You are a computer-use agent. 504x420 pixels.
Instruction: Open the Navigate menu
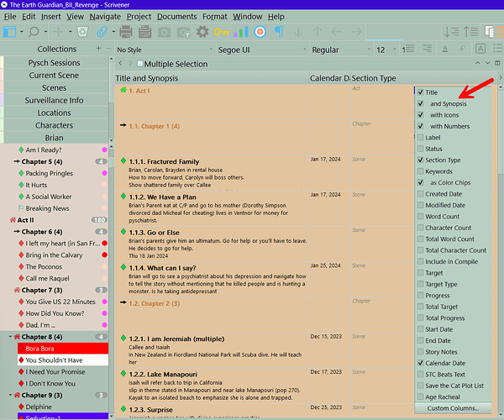pyautogui.click(x=105, y=17)
